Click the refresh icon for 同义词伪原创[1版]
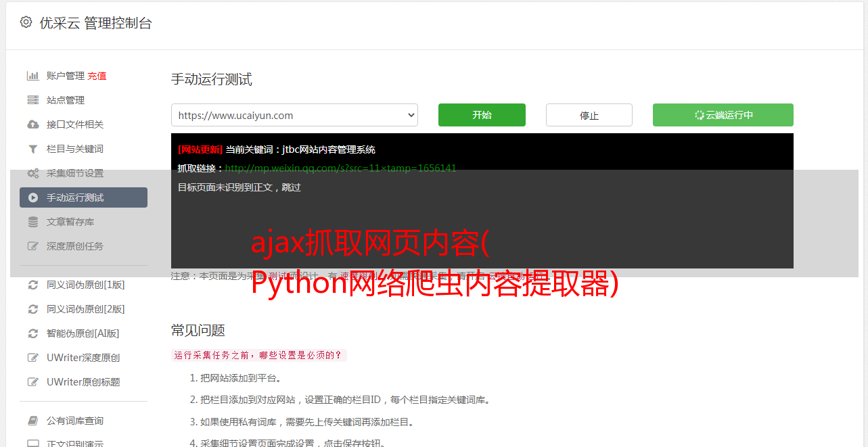The width and height of the screenshot is (868, 447). (32, 285)
